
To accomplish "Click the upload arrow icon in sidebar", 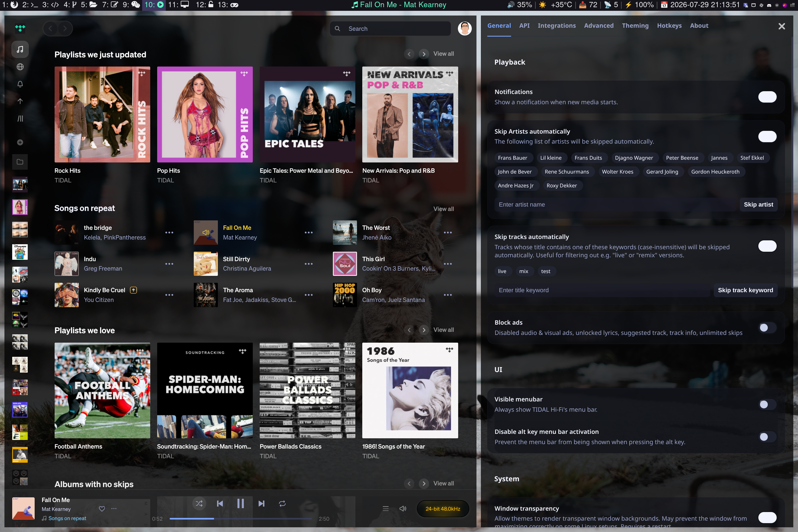I will pos(20,101).
